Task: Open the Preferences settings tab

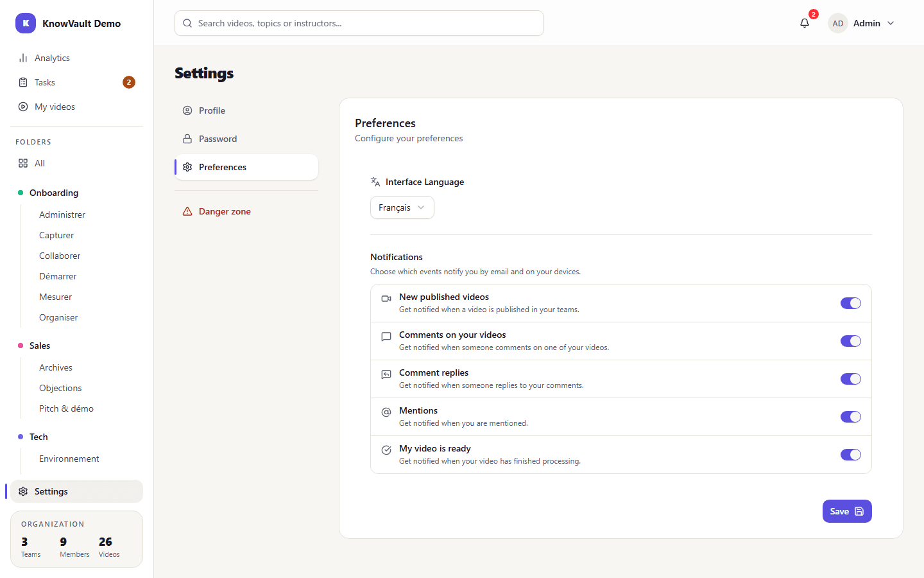Action: [246, 167]
